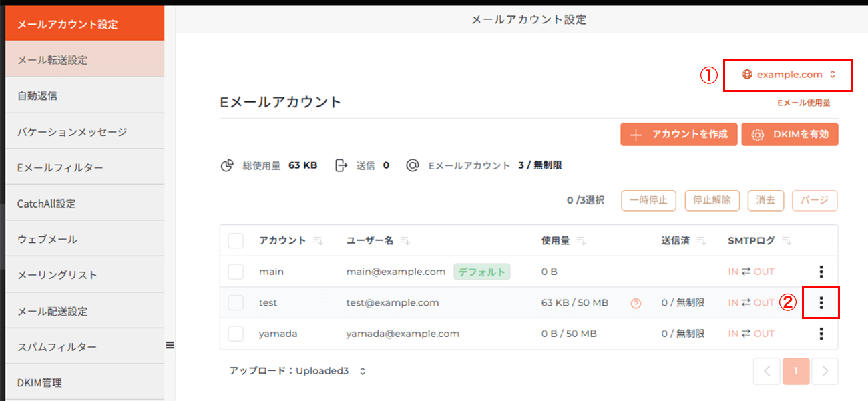Click the 送信 outbox icon in the stats bar
Screen dimensions: 868x401
tap(342, 165)
